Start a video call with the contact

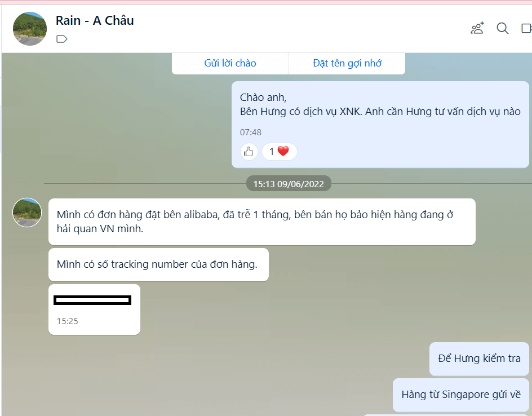(526, 28)
